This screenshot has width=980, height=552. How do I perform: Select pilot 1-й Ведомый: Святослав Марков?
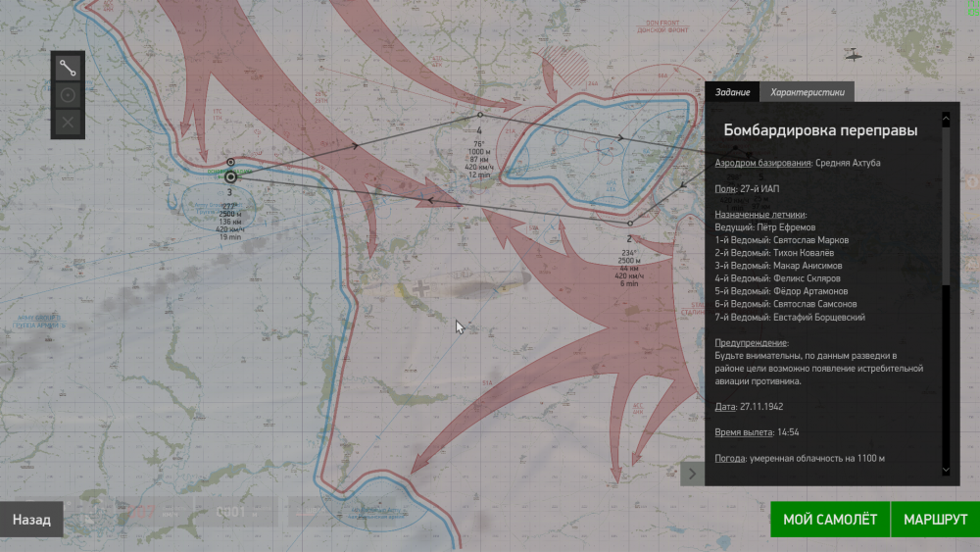(782, 240)
